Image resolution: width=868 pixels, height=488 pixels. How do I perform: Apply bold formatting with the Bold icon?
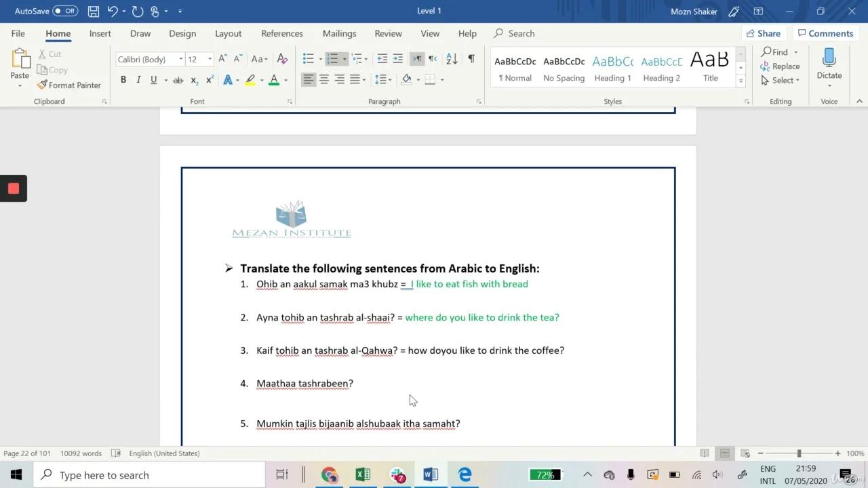pyautogui.click(x=123, y=79)
